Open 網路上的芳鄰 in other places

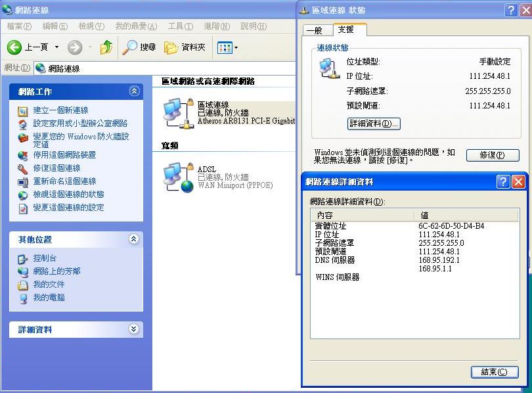click(56, 271)
